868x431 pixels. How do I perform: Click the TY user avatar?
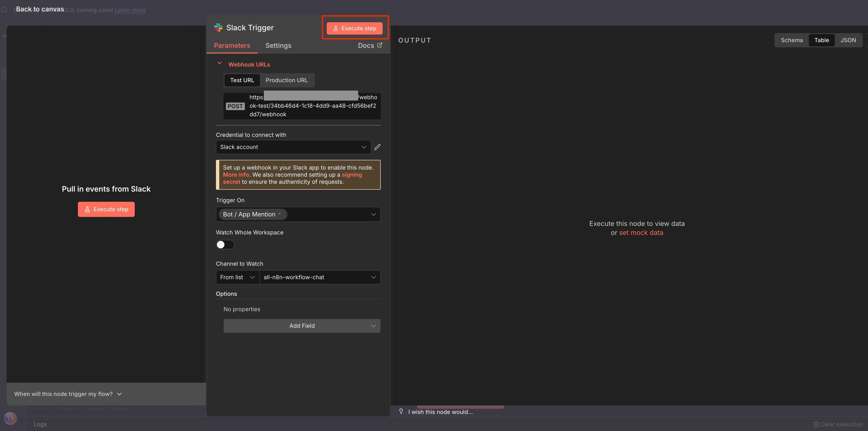click(x=10, y=418)
